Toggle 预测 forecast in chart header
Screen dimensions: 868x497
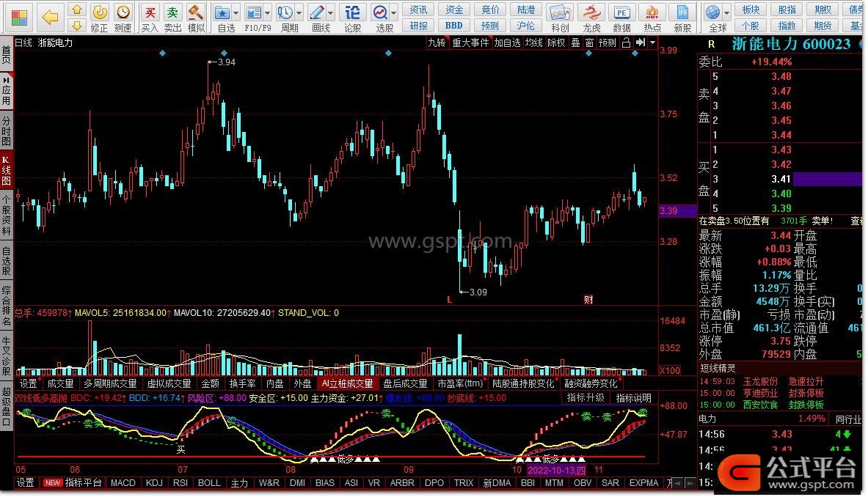tap(608, 43)
